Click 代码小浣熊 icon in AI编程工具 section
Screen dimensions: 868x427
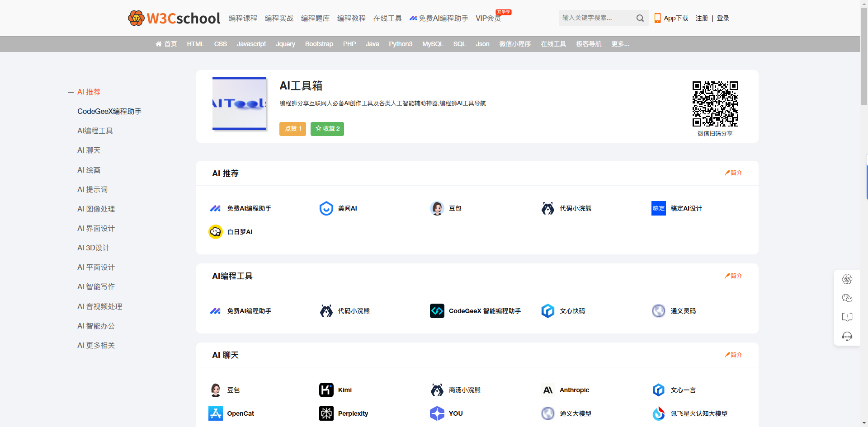[x=326, y=311]
